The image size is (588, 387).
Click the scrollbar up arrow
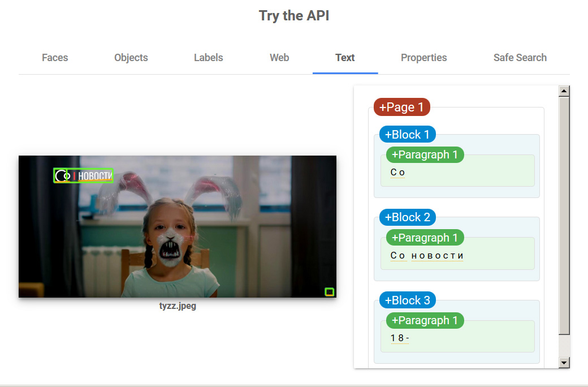(564, 91)
